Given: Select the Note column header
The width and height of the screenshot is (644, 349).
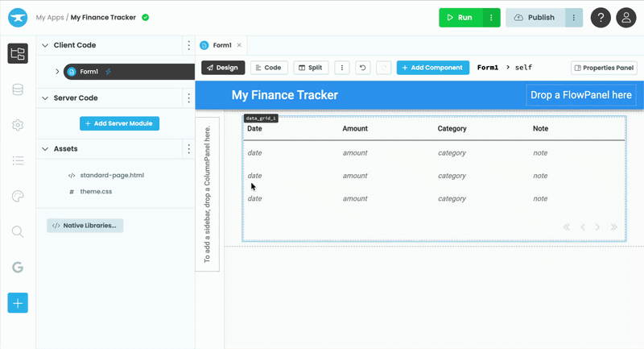Looking at the screenshot, I should (x=540, y=129).
